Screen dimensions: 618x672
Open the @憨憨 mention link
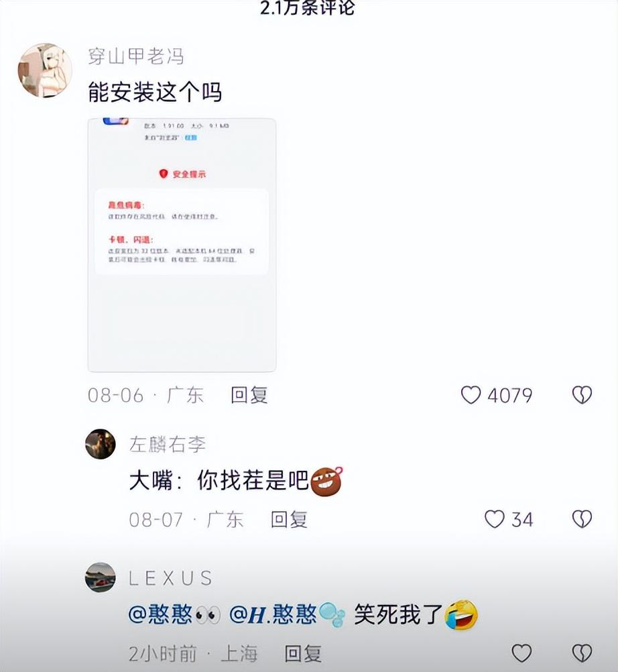[x=174, y=614]
